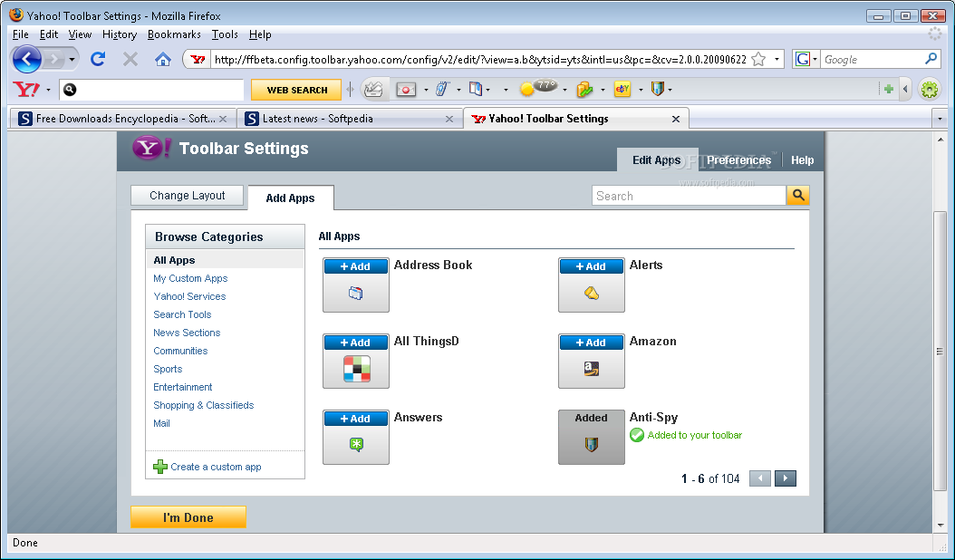
Task: Focus the Yahoo toolbar search box
Action: [151, 90]
